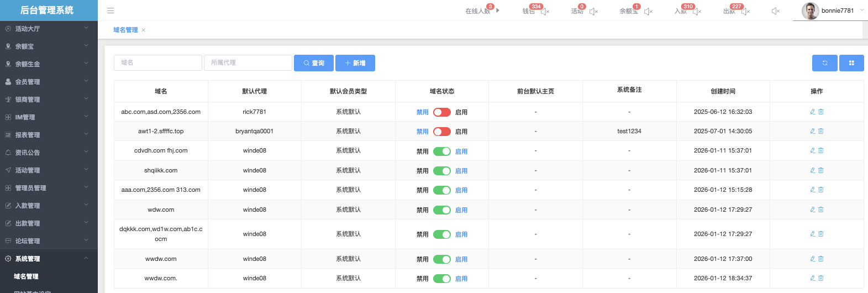The image size is (868, 293).
Task: Click the bonnie7781 user avatar
Action: (810, 11)
